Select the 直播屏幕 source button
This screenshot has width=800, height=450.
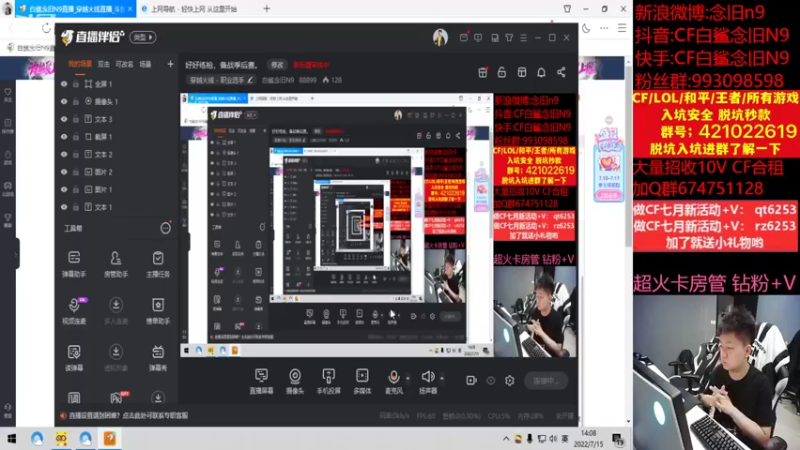[x=261, y=381]
